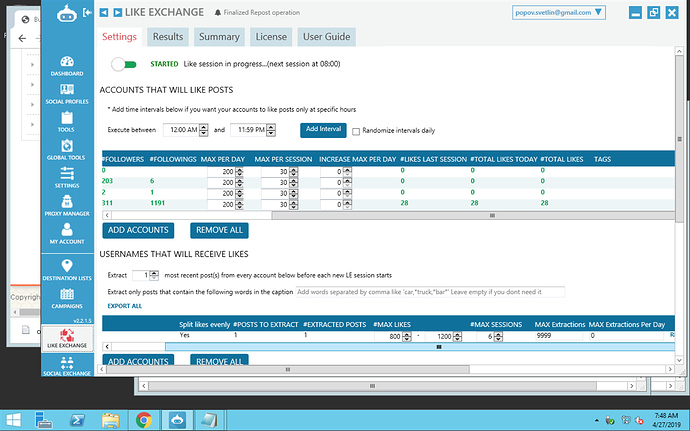
Task: Open Destination Lists in sidebar
Action: [x=67, y=270]
